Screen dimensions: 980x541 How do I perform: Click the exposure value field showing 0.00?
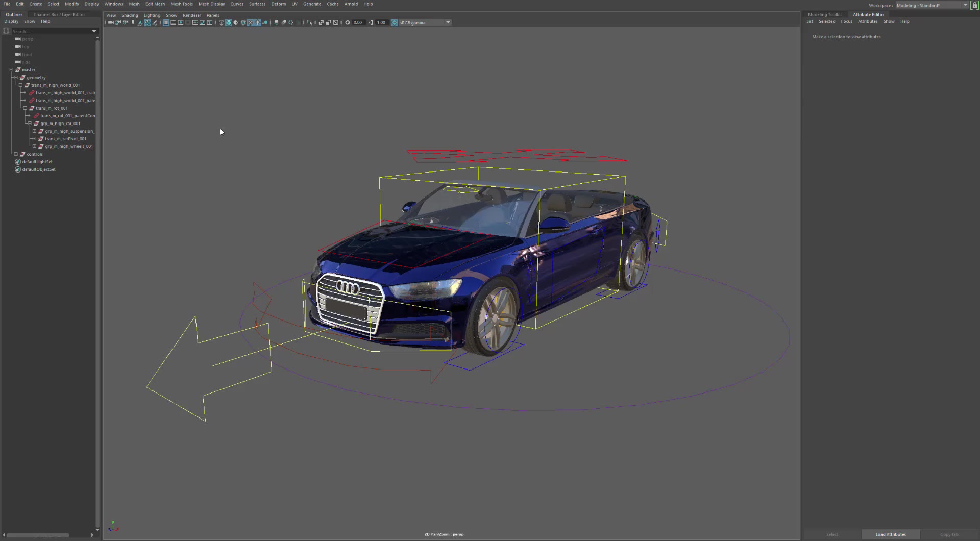[x=358, y=22]
